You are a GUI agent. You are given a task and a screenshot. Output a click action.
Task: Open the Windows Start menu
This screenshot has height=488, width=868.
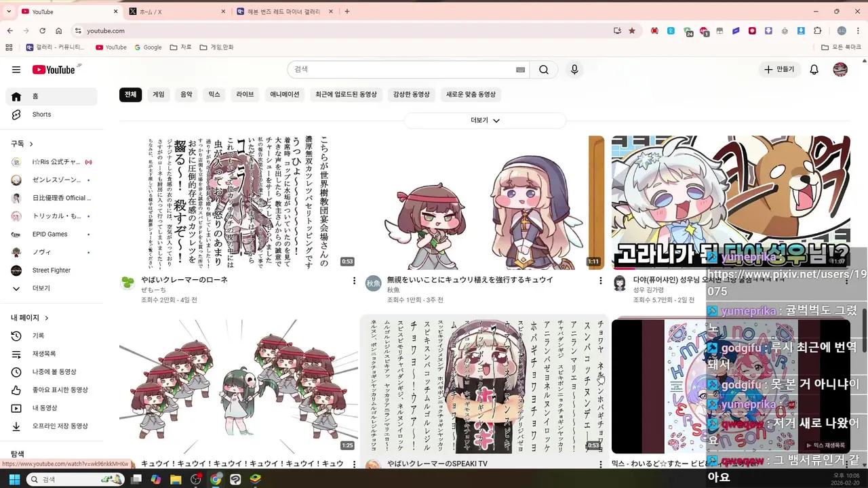click(x=14, y=479)
